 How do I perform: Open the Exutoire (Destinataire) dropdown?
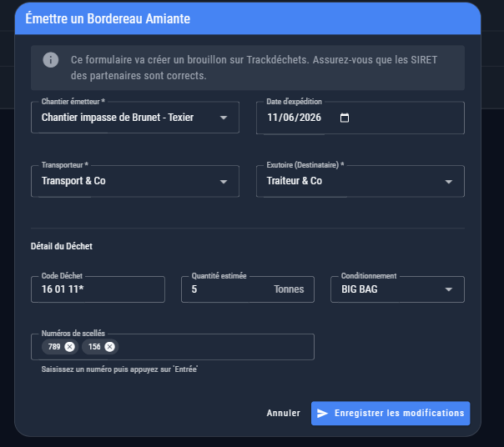click(360, 181)
